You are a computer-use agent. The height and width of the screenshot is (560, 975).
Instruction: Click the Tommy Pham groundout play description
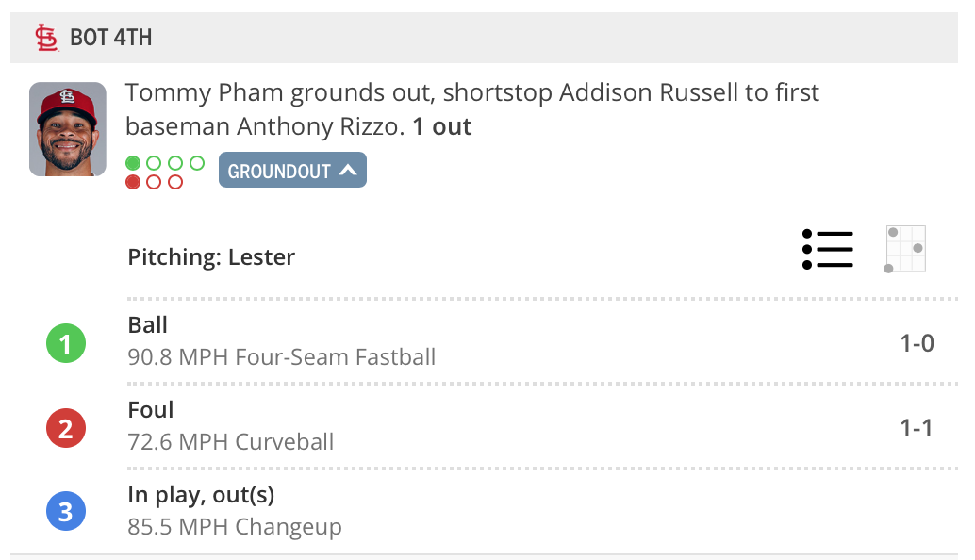click(x=471, y=109)
